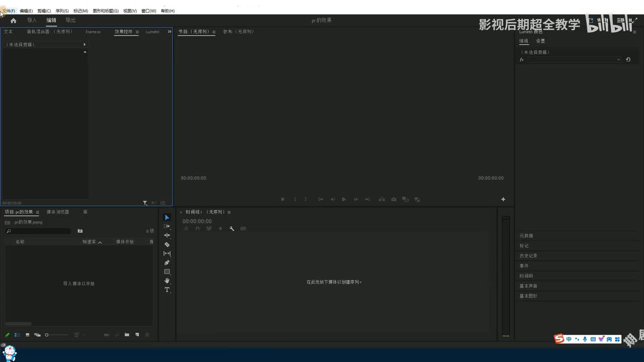Switch Project panel to icon view
This screenshot has height=362, width=644.
pos(28,335)
